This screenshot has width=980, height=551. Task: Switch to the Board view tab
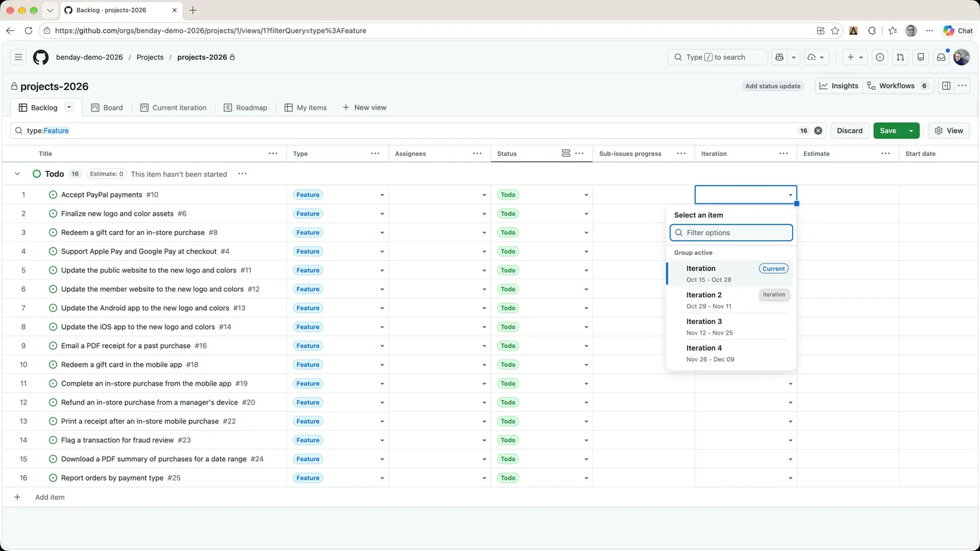tap(107, 108)
